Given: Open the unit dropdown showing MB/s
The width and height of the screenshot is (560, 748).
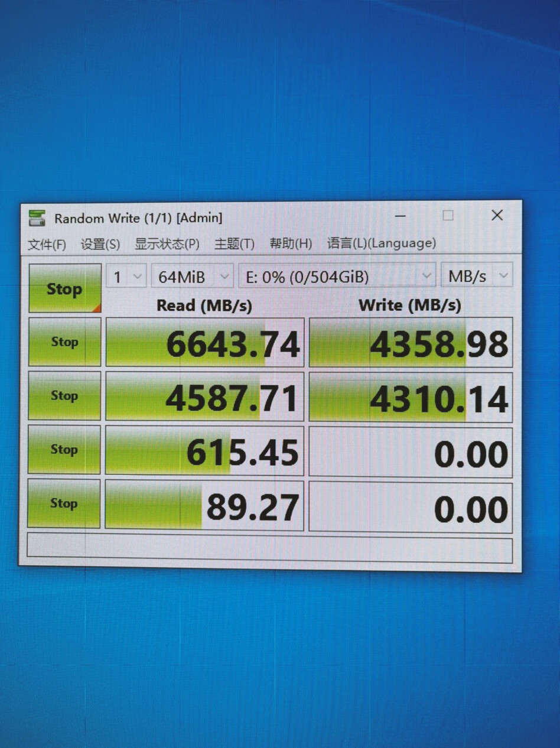Looking at the screenshot, I should [x=477, y=275].
